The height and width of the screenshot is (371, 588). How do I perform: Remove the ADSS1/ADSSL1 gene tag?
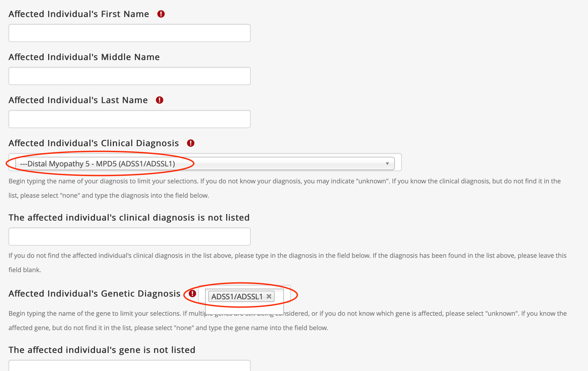[x=269, y=296]
